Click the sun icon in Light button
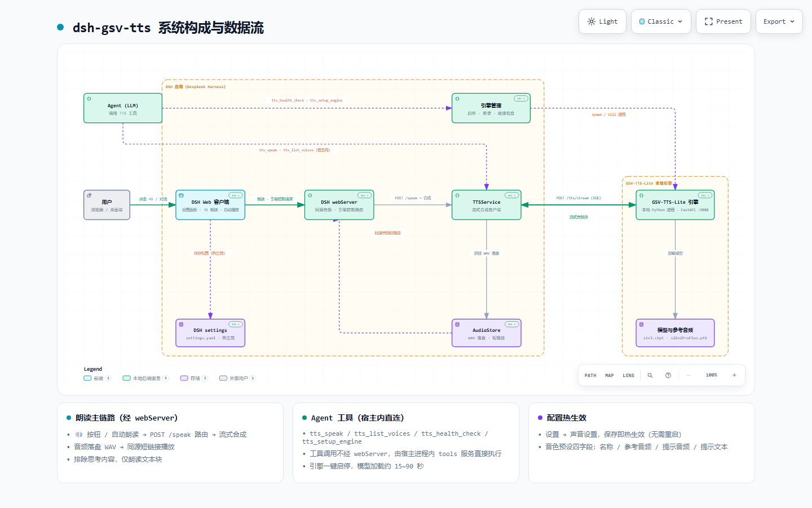The width and height of the screenshot is (812, 508). 592,21
